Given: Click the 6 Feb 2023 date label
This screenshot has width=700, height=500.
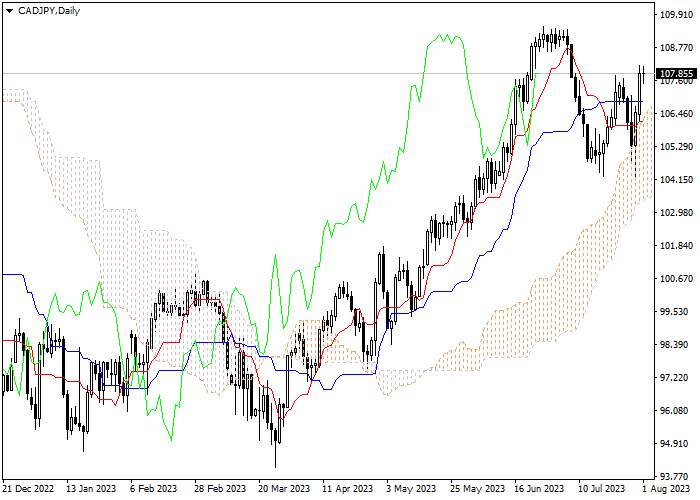Looking at the screenshot, I should pyautogui.click(x=154, y=488).
